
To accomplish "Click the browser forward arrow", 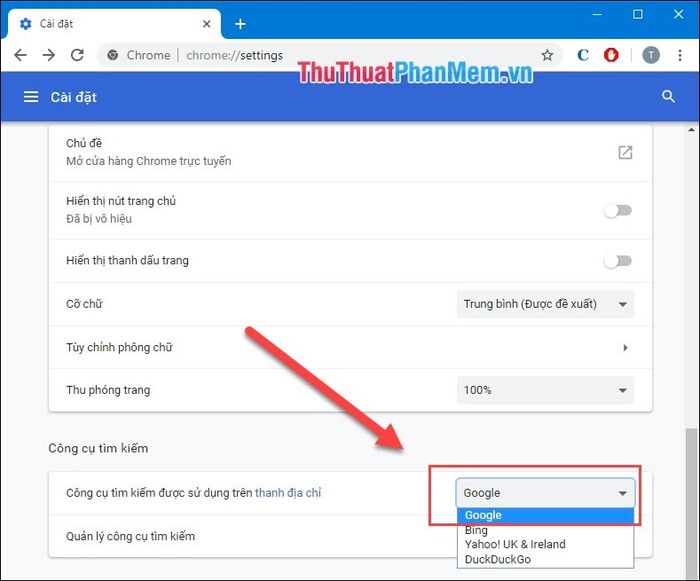I will point(49,55).
